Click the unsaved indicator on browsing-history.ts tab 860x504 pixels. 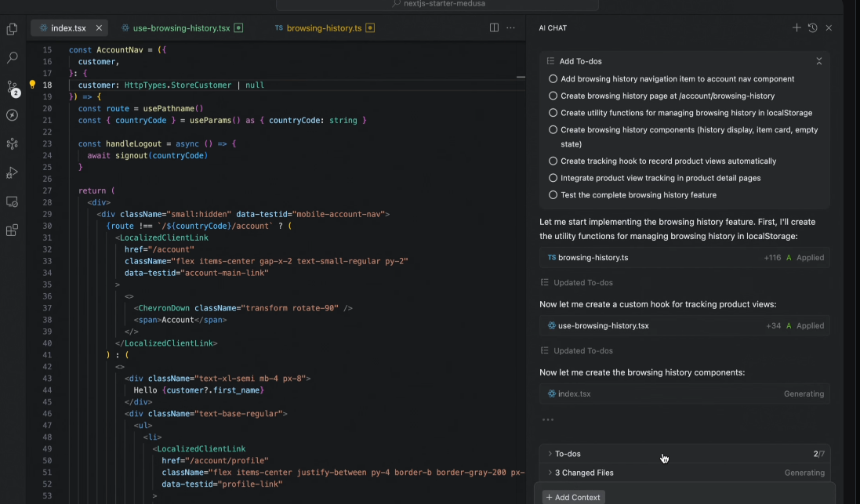click(370, 27)
